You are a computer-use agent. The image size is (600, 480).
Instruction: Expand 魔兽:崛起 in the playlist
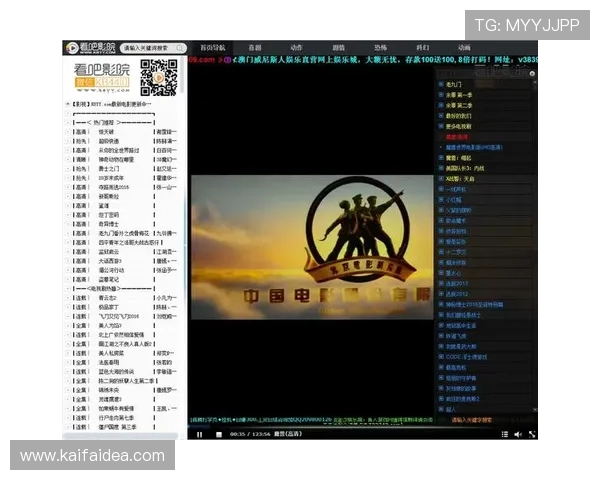coord(440,157)
